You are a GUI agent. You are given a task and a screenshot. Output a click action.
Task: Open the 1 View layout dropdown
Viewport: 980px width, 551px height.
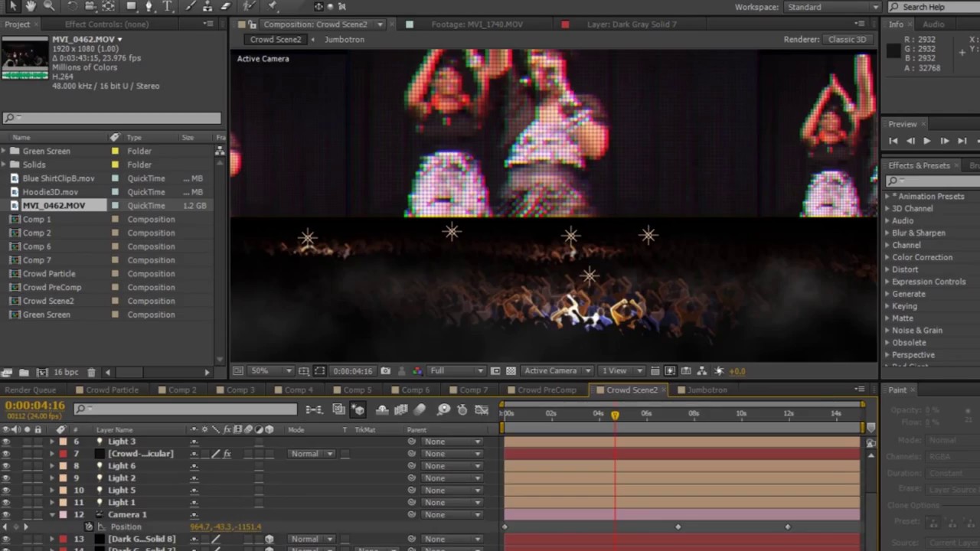622,371
